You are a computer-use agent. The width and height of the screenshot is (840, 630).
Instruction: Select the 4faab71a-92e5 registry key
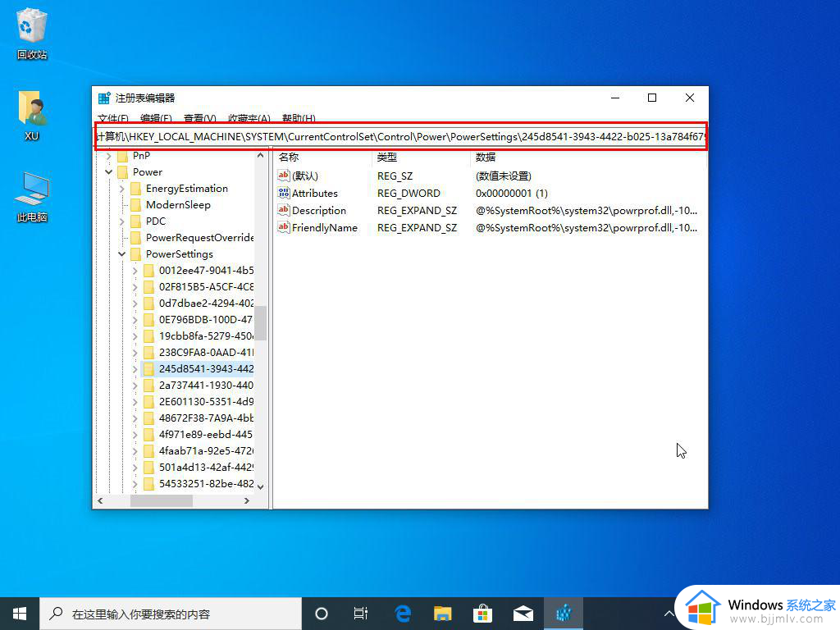pyautogui.click(x=206, y=451)
